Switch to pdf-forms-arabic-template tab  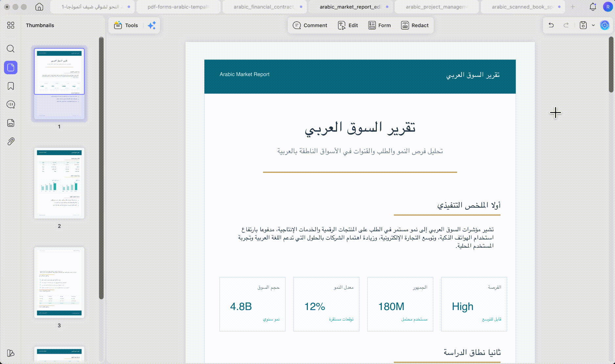pyautogui.click(x=178, y=7)
